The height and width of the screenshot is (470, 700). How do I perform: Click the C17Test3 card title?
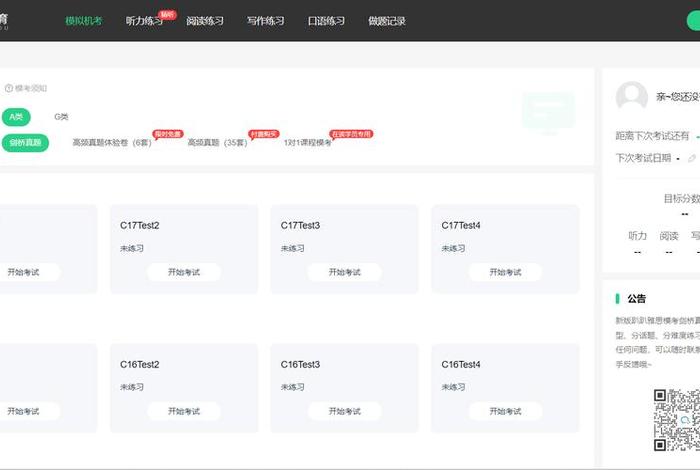pos(300,225)
